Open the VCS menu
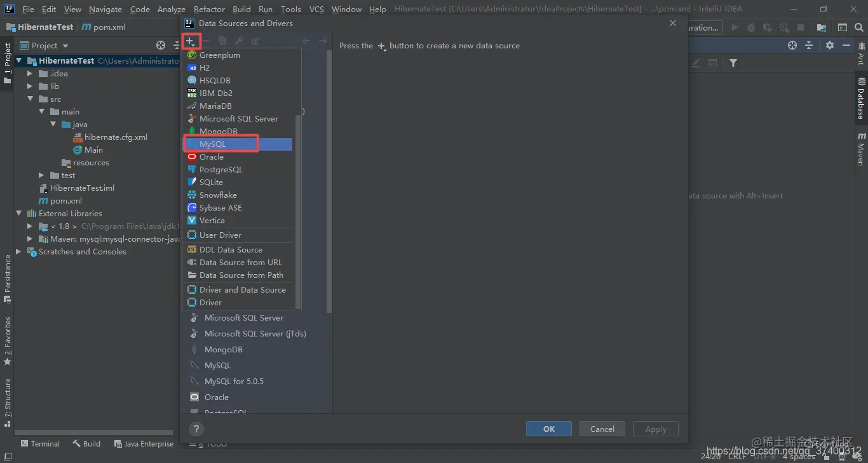The width and height of the screenshot is (868, 463). [x=316, y=9]
